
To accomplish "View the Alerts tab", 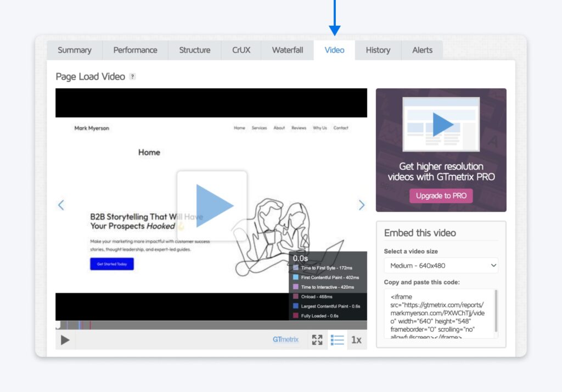I will pos(421,50).
